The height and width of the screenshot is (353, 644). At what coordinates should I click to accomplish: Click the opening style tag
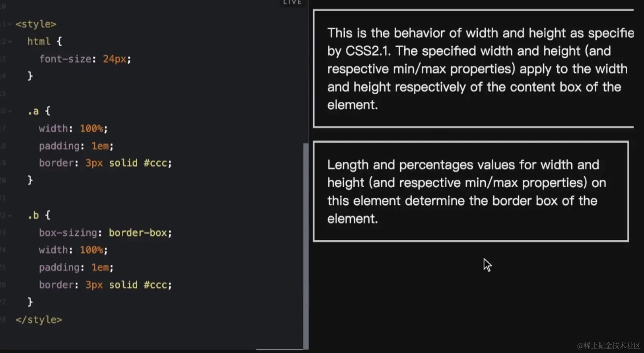36,24
